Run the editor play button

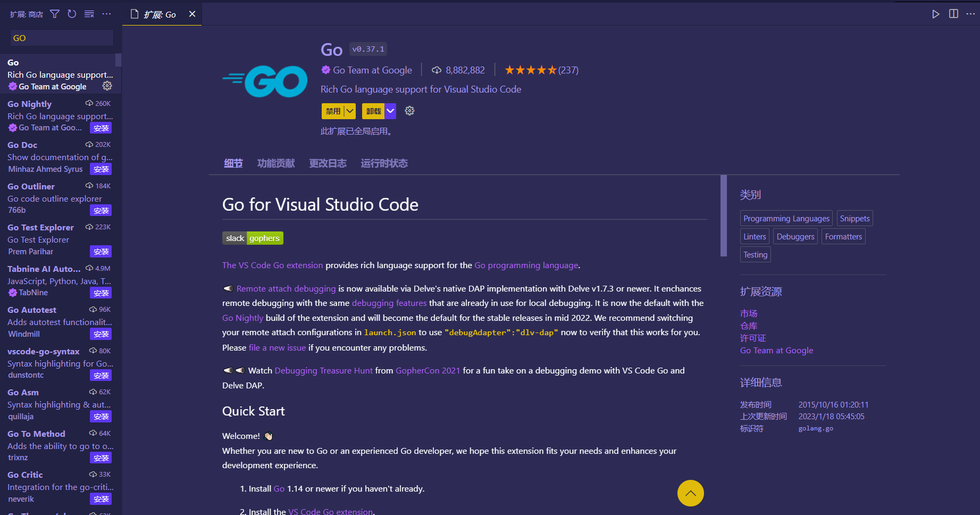[936, 14]
